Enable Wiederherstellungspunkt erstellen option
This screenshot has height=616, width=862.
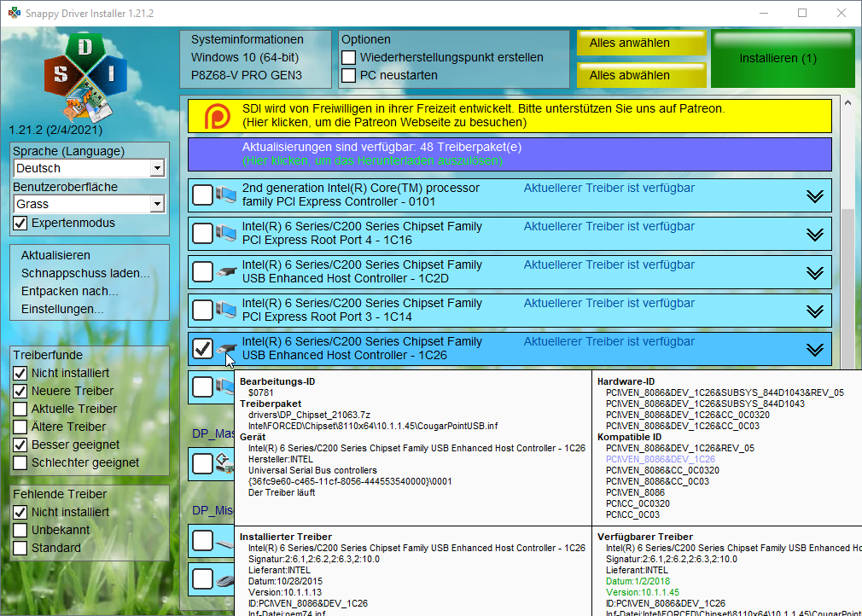[348, 58]
